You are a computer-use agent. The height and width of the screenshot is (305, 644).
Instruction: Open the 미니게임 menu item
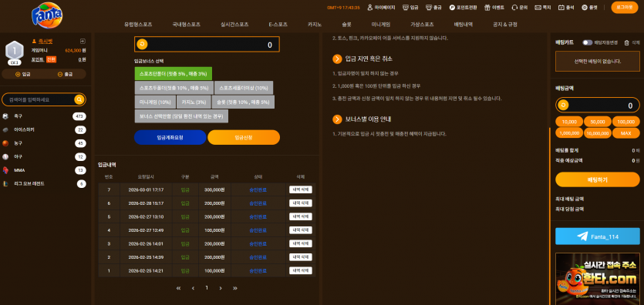point(381,24)
